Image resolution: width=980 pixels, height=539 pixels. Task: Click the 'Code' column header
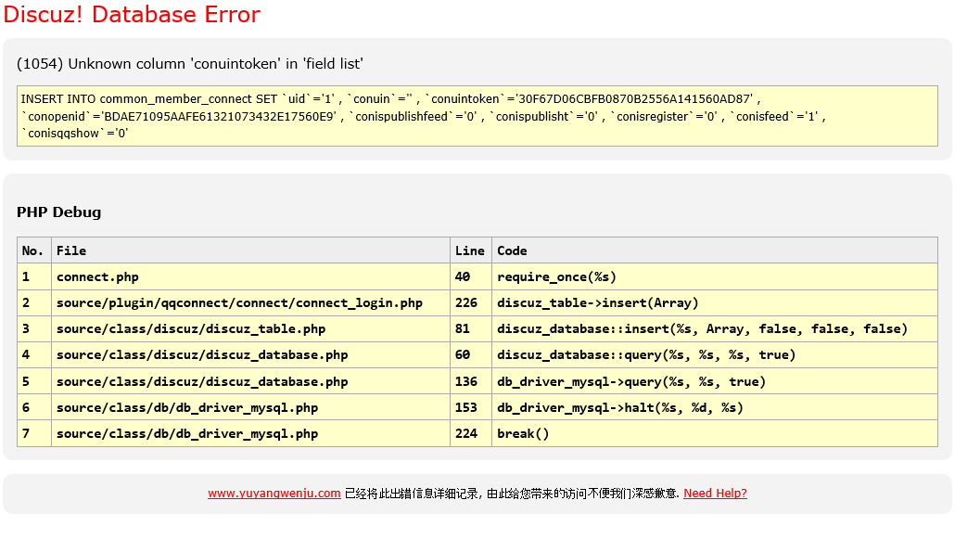click(x=715, y=250)
